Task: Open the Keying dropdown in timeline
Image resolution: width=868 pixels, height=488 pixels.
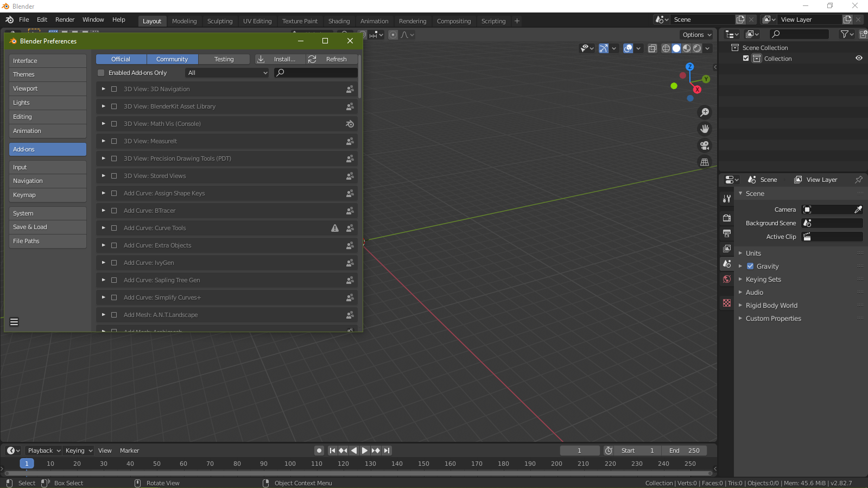Action: click(x=79, y=451)
